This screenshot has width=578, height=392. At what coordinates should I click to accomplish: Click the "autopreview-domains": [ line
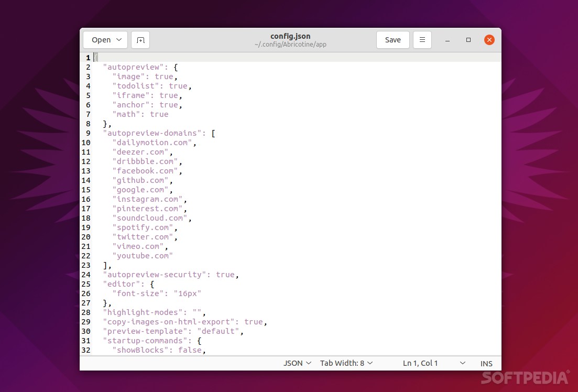click(159, 133)
